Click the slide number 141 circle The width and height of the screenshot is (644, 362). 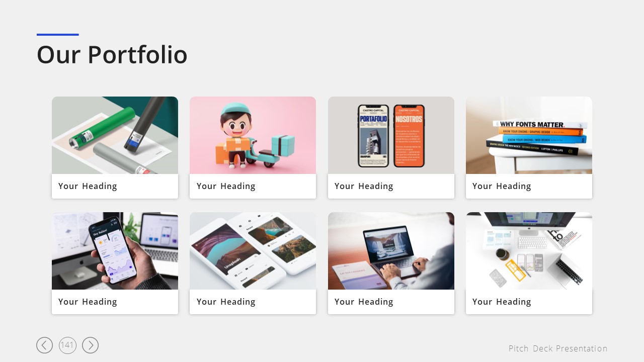click(x=67, y=345)
